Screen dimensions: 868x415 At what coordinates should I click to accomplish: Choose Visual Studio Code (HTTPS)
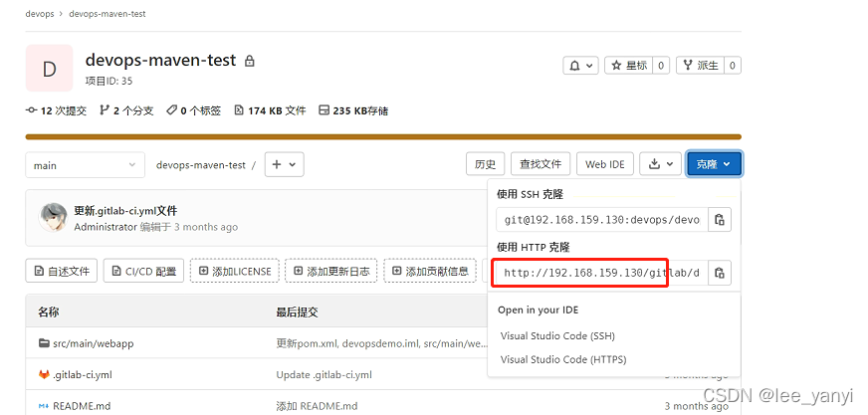(x=563, y=359)
